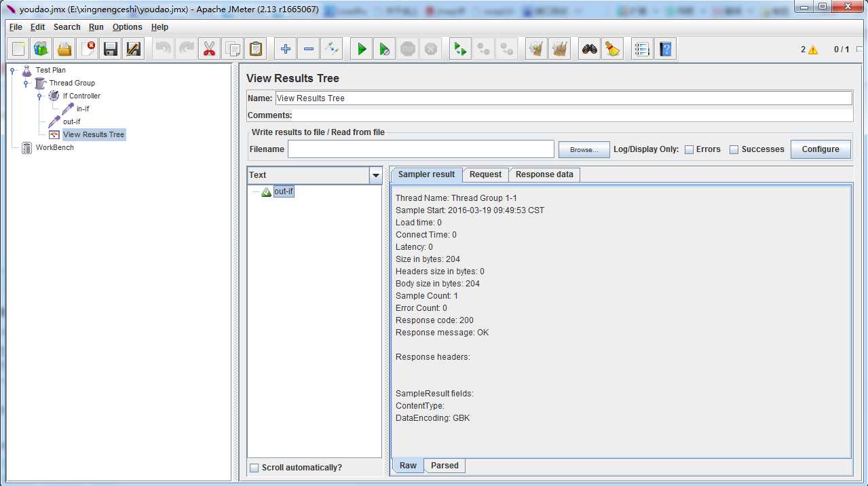Click the Save Test Plan As icon
Image resolution: width=868 pixels, height=486 pixels.
click(134, 49)
